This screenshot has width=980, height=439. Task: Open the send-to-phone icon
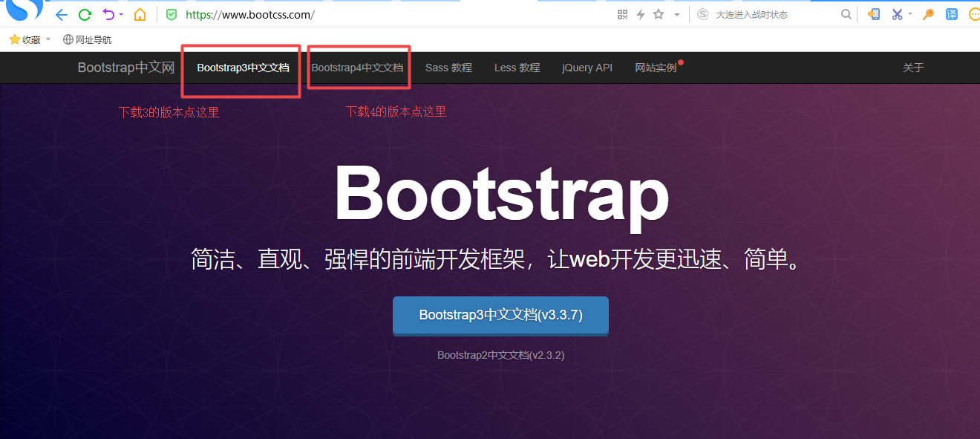[874, 14]
